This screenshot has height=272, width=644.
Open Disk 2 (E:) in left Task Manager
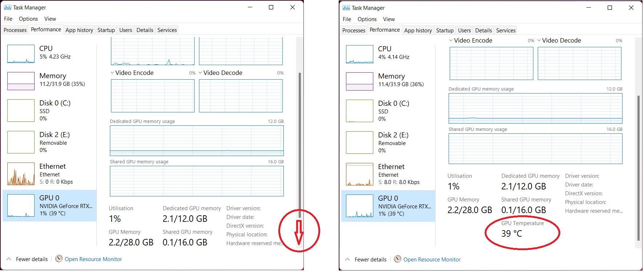(49, 142)
